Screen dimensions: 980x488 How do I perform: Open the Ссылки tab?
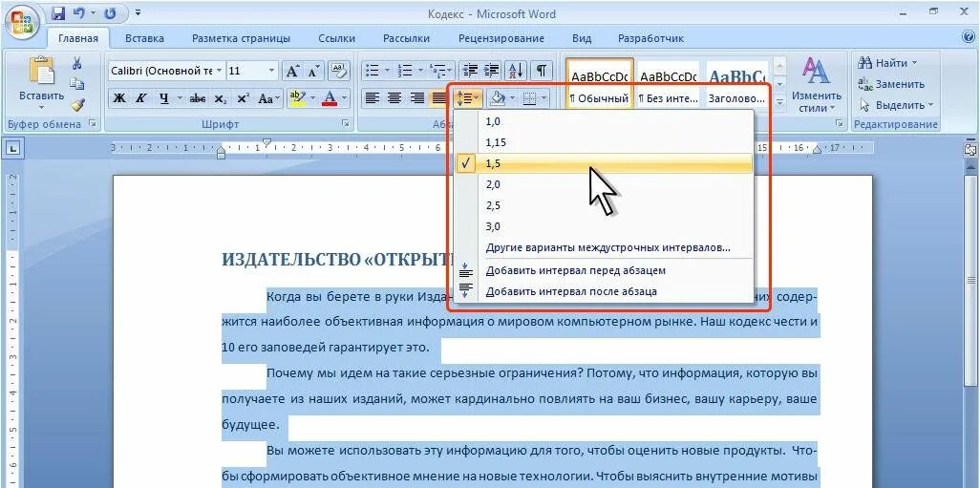point(336,38)
